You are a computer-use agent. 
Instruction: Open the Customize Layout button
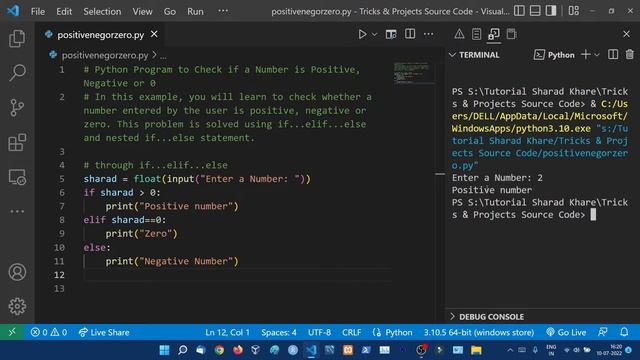574,11
